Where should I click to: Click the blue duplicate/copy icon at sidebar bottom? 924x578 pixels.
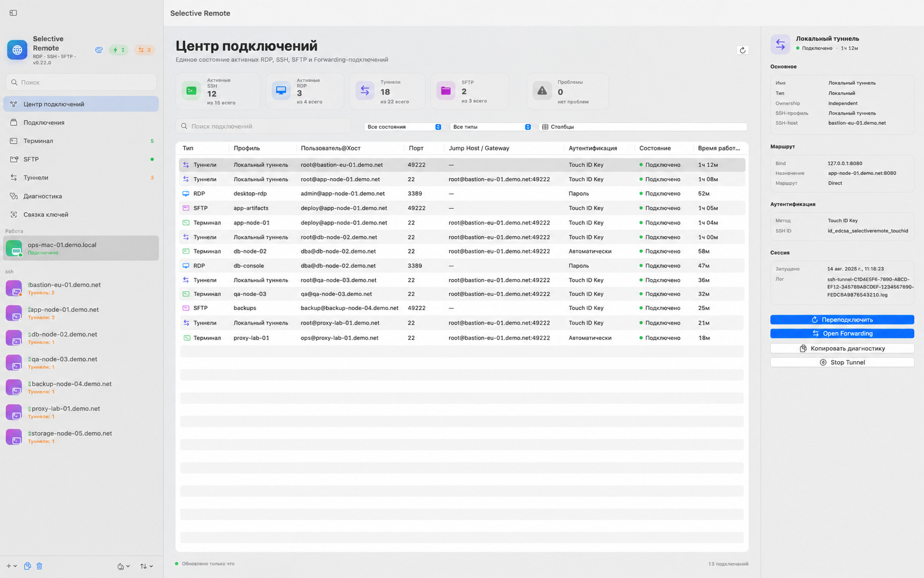27,566
